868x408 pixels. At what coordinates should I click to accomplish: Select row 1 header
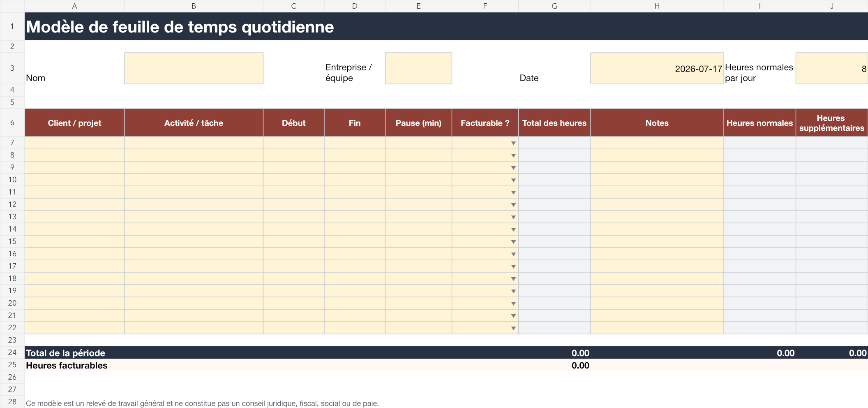12,26
